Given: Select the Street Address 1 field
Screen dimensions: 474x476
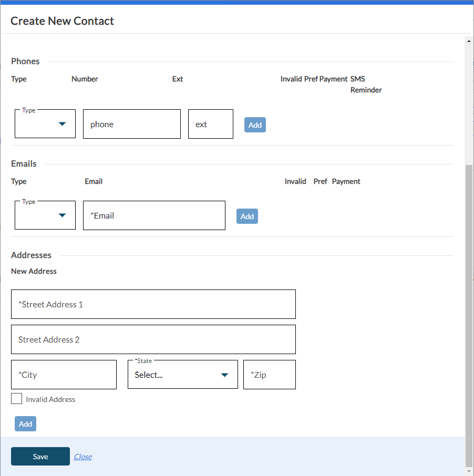Looking at the screenshot, I should tap(153, 304).
